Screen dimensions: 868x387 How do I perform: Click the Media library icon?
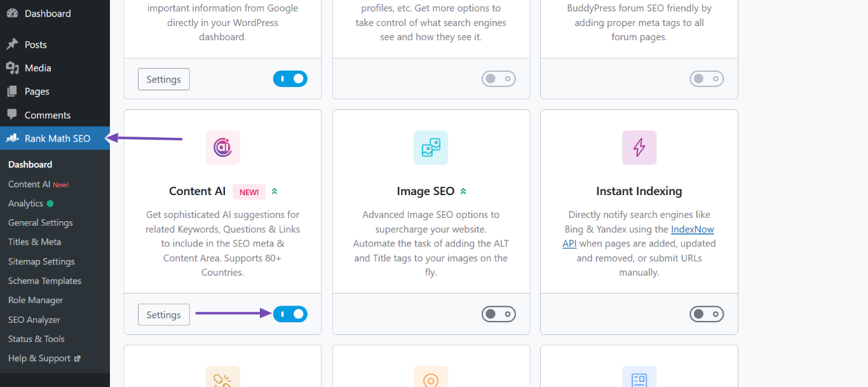(x=12, y=68)
